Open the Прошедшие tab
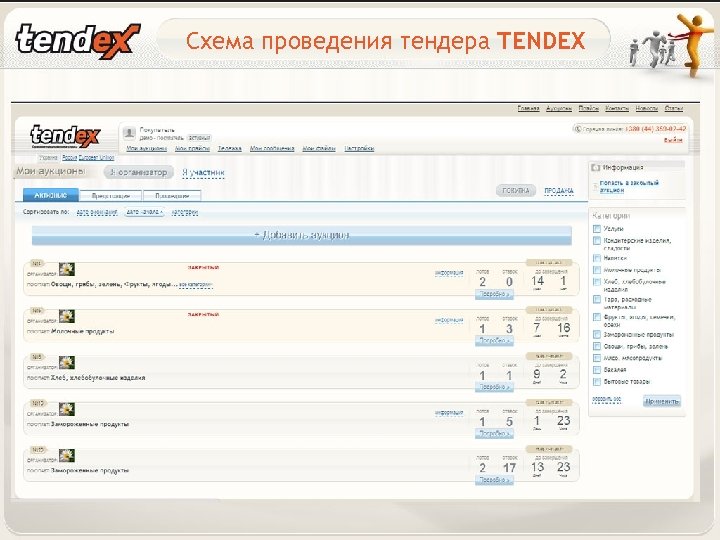 (172, 196)
